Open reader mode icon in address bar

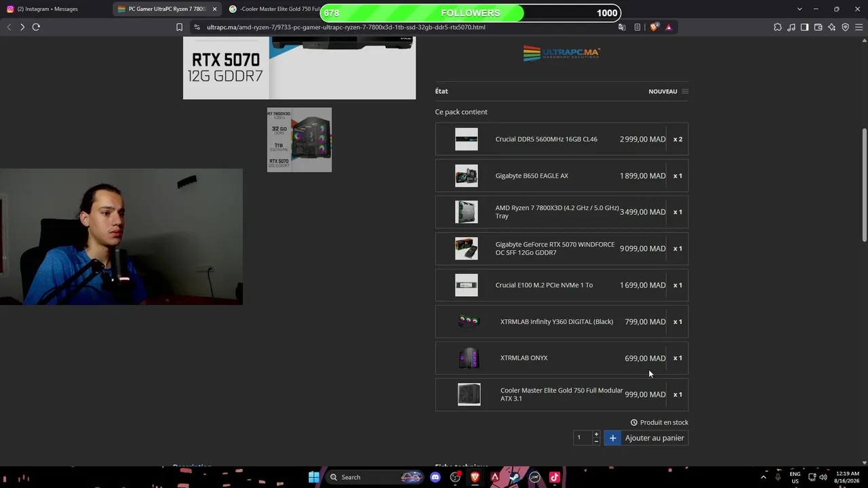click(637, 27)
